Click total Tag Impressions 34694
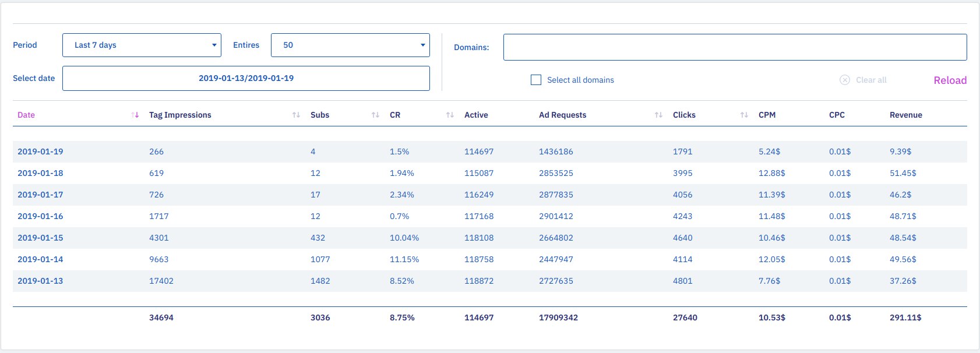Image resolution: width=980 pixels, height=353 pixels. click(161, 317)
